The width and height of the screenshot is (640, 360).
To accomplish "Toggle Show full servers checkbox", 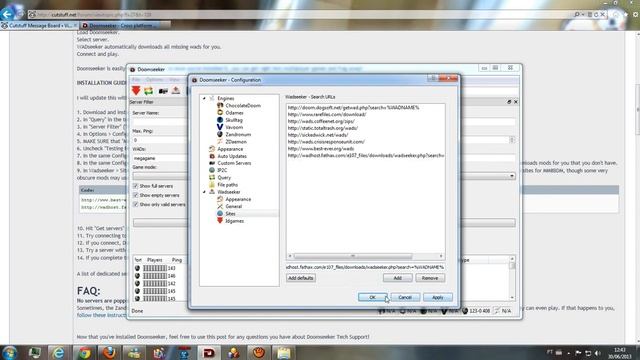I will coord(136,186).
